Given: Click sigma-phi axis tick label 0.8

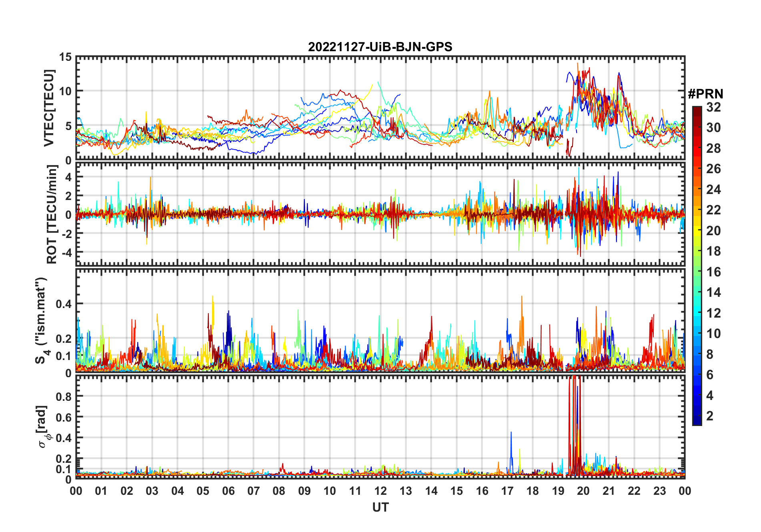Looking at the screenshot, I should click(64, 397).
